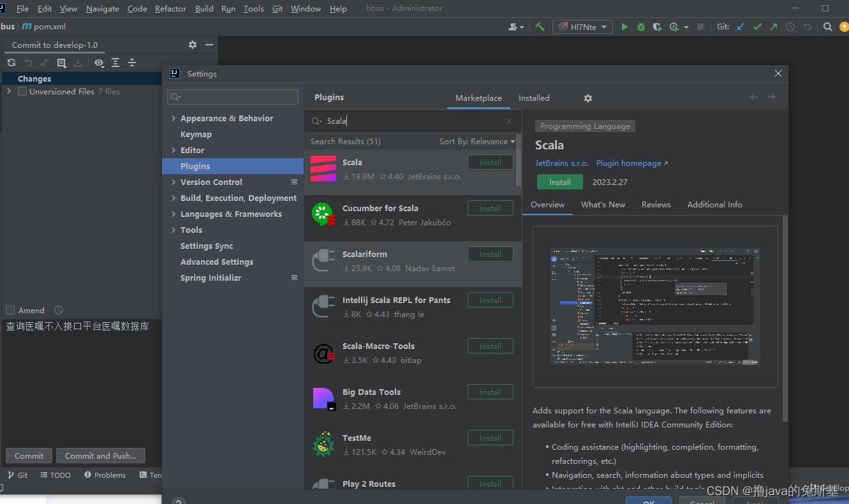
Task: Click the Shelve download icon in Commit toolbar
Action: (78, 63)
